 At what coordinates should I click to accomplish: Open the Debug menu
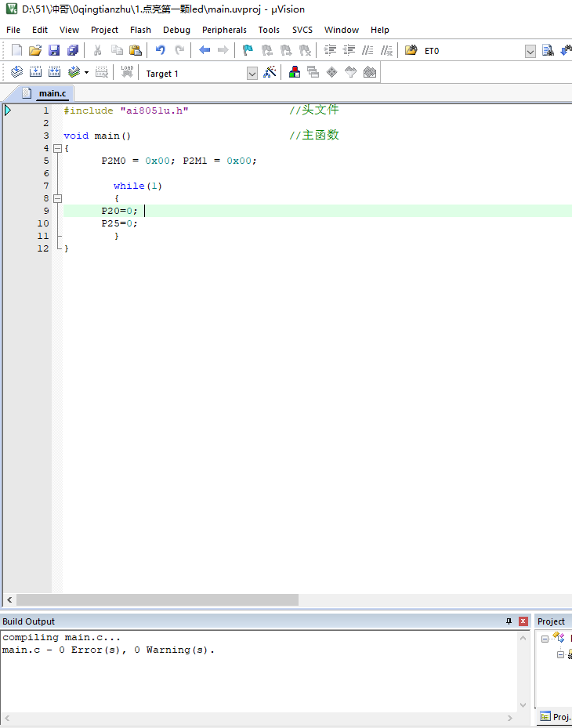176,30
